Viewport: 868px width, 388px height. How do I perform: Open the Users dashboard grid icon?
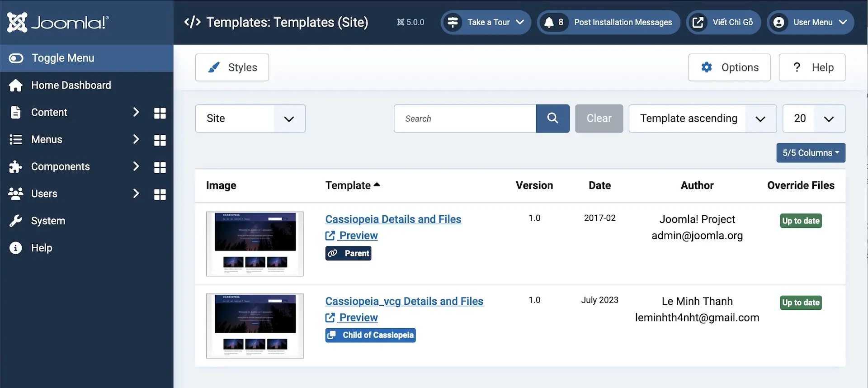point(160,194)
